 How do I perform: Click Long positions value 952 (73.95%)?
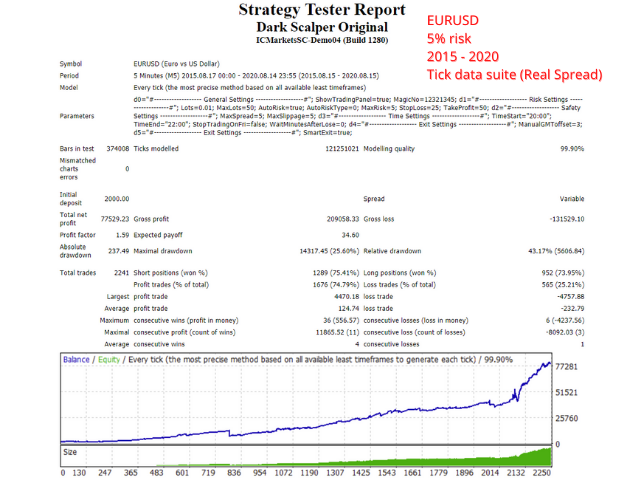click(x=564, y=273)
